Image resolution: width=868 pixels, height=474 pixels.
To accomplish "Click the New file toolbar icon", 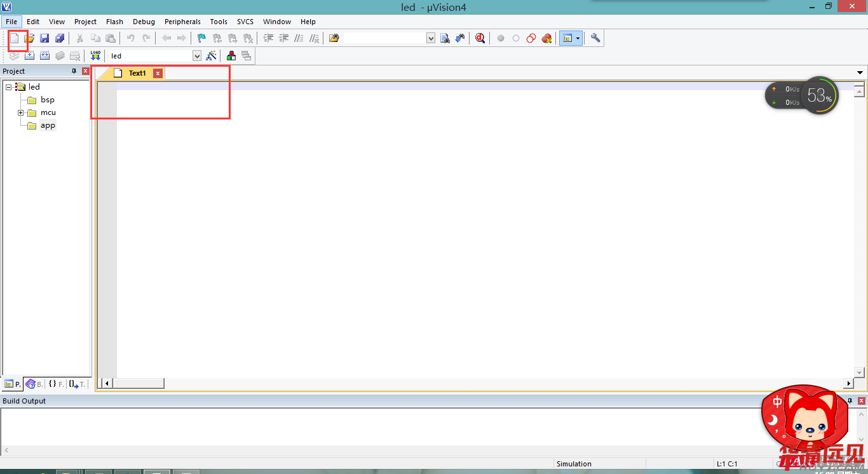I will click(x=14, y=39).
